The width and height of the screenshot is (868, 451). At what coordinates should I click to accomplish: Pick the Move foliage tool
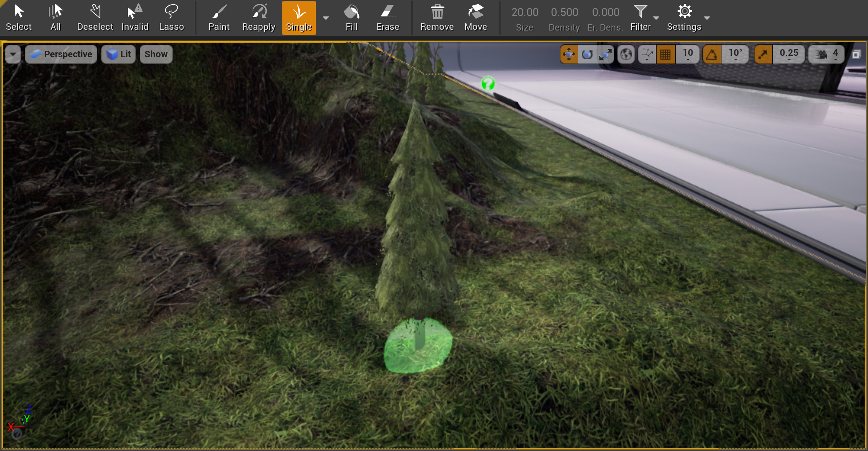[475, 18]
